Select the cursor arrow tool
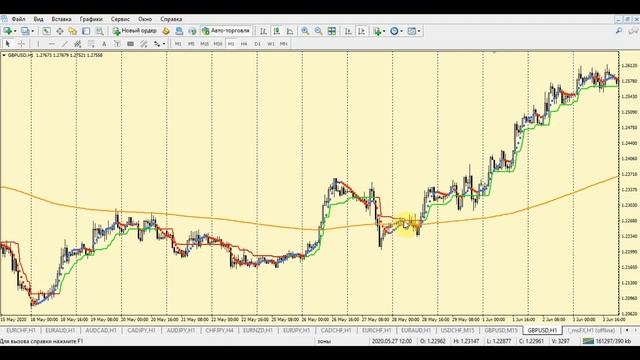The width and height of the screenshot is (640, 360). [x=7, y=44]
